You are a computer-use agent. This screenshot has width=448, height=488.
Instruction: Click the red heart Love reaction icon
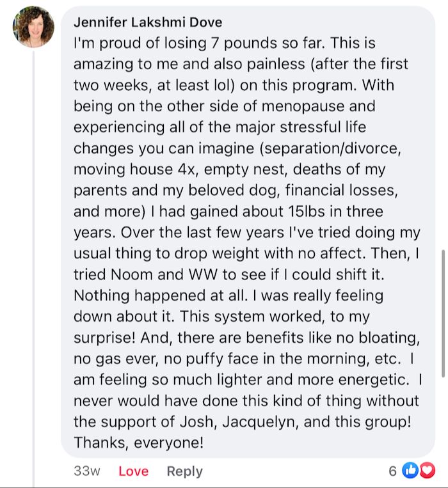coord(426,471)
